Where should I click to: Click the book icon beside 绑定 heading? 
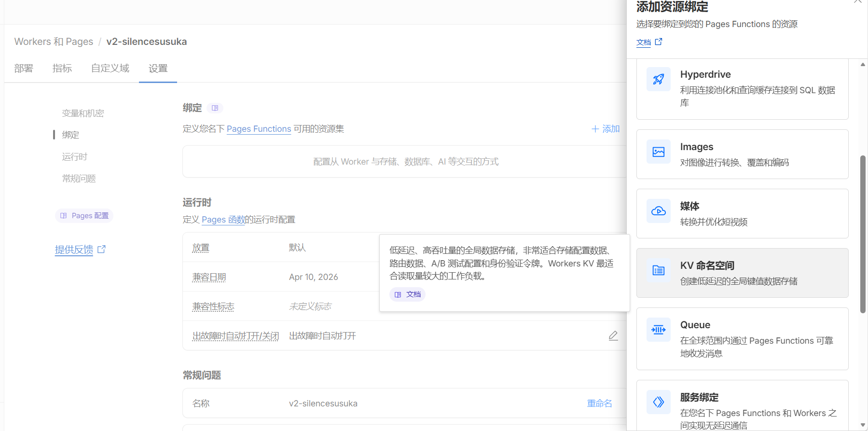pos(215,108)
